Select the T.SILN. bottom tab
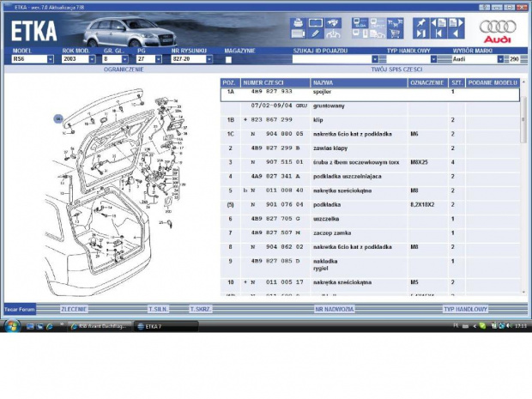The width and height of the screenshot is (532, 399). (x=158, y=310)
